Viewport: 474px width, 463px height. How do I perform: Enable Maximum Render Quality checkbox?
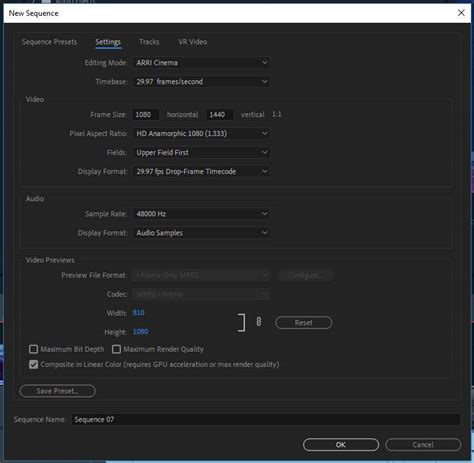pos(116,349)
